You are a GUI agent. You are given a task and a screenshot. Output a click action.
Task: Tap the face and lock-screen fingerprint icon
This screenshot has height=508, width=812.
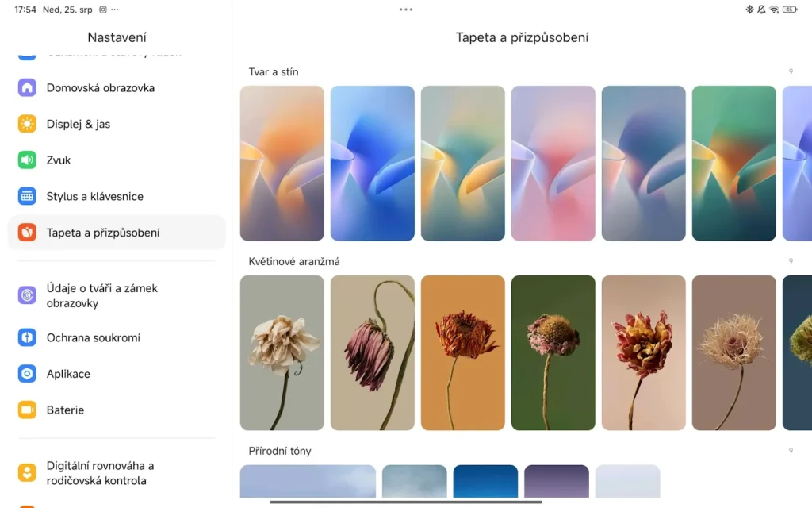(27, 295)
